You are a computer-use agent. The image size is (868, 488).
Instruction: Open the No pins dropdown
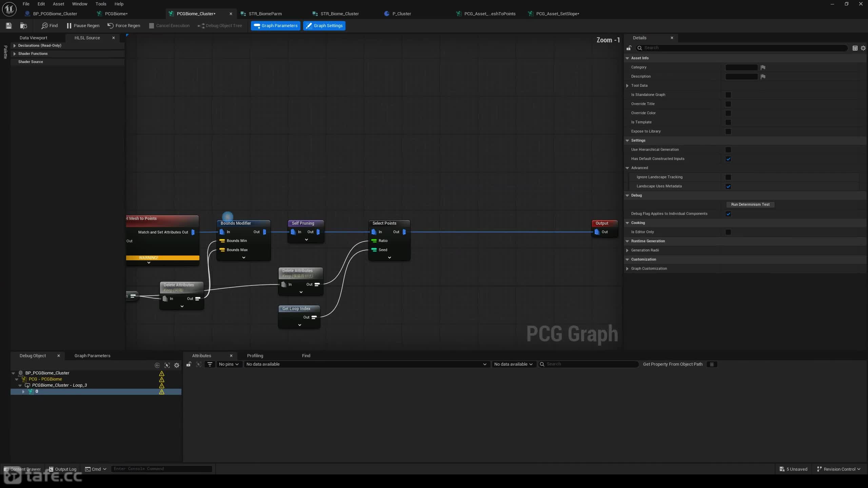[x=229, y=364]
